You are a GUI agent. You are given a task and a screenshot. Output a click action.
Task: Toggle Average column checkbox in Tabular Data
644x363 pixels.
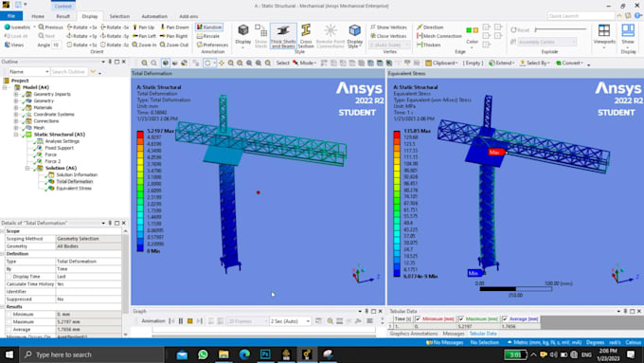[x=505, y=319]
